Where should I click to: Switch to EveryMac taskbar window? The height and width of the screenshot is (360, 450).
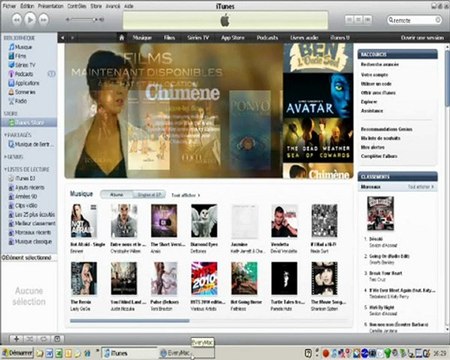[x=186, y=353]
